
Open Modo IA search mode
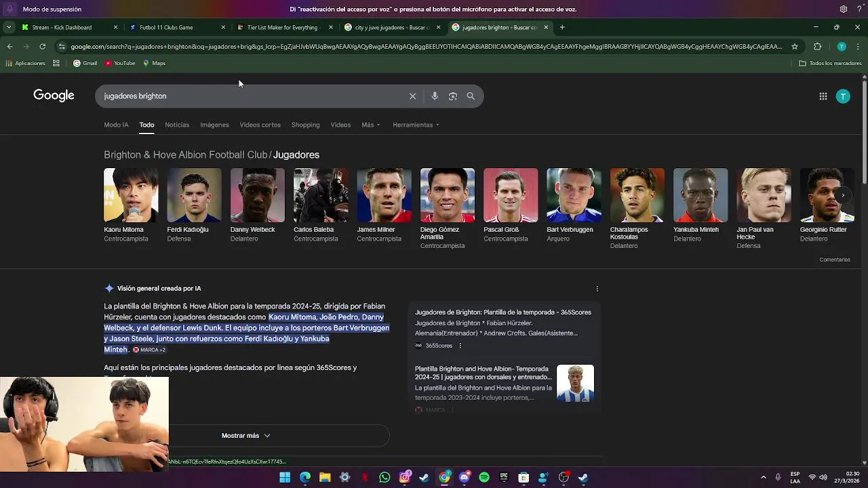pos(116,125)
